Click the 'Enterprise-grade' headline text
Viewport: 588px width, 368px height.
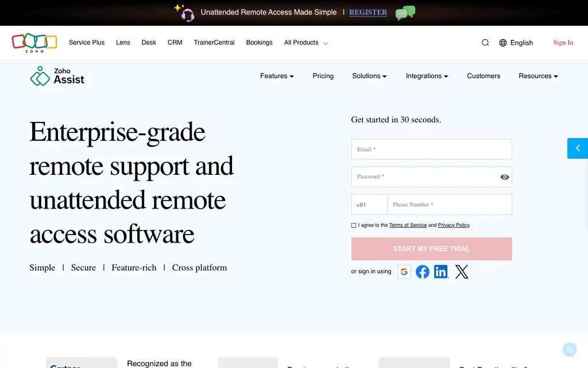117,132
